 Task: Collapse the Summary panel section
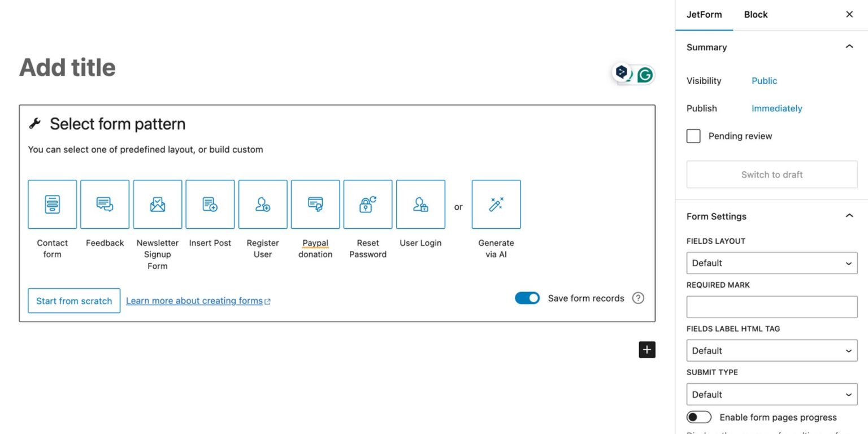pos(849,47)
